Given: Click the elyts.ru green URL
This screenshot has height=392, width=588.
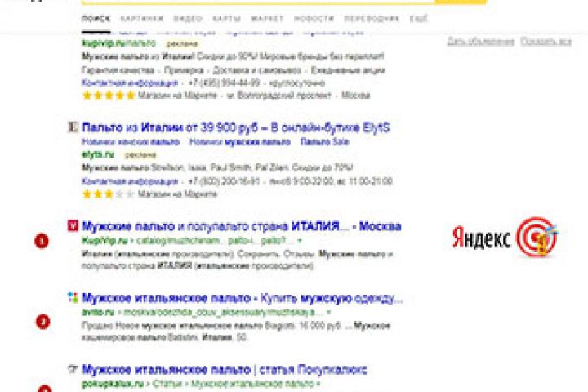Looking at the screenshot, I should [x=98, y=154].
